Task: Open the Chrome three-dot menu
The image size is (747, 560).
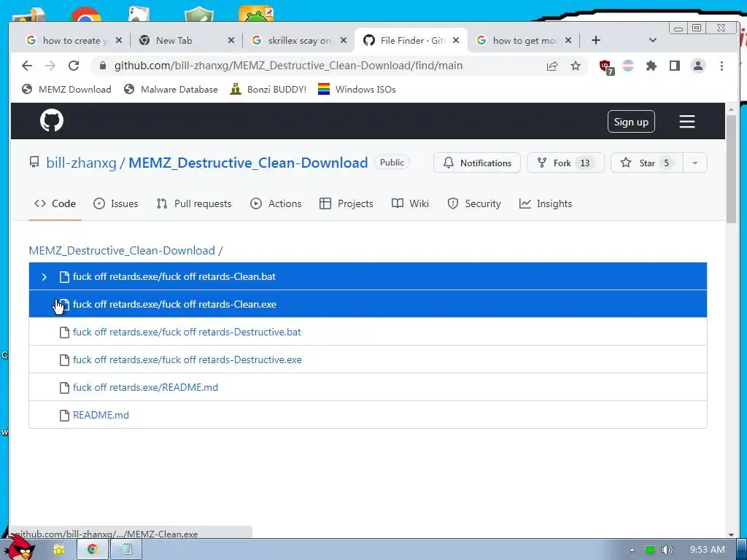Action: (721, 66)
